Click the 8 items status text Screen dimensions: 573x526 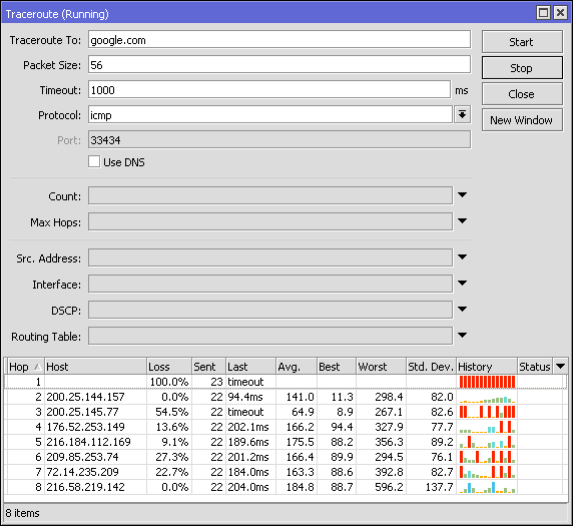[x=22, y=513]
